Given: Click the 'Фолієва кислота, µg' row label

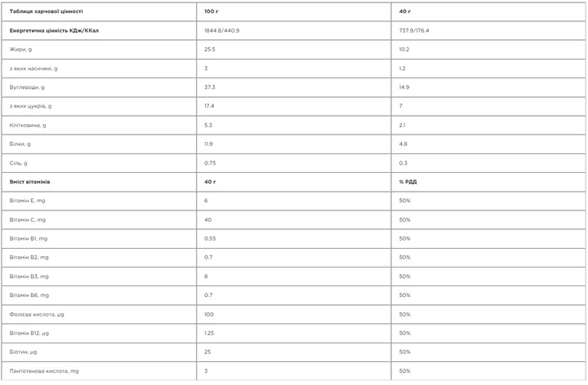Looking at the screenshot, I should point(37,314).
